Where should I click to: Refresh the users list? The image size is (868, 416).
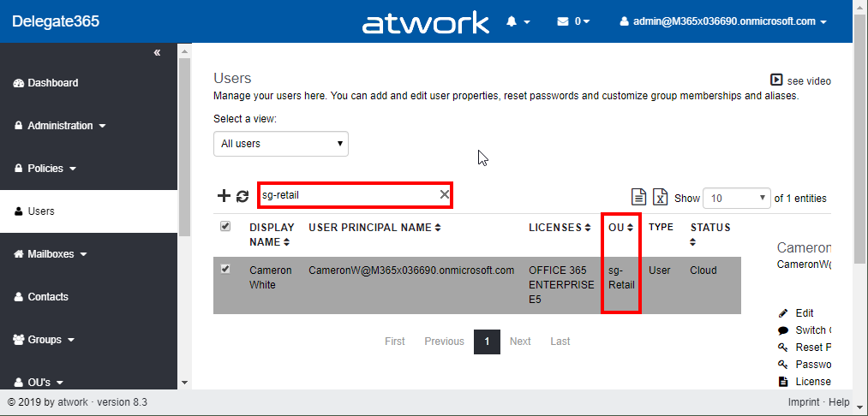(x=242, y=196)
